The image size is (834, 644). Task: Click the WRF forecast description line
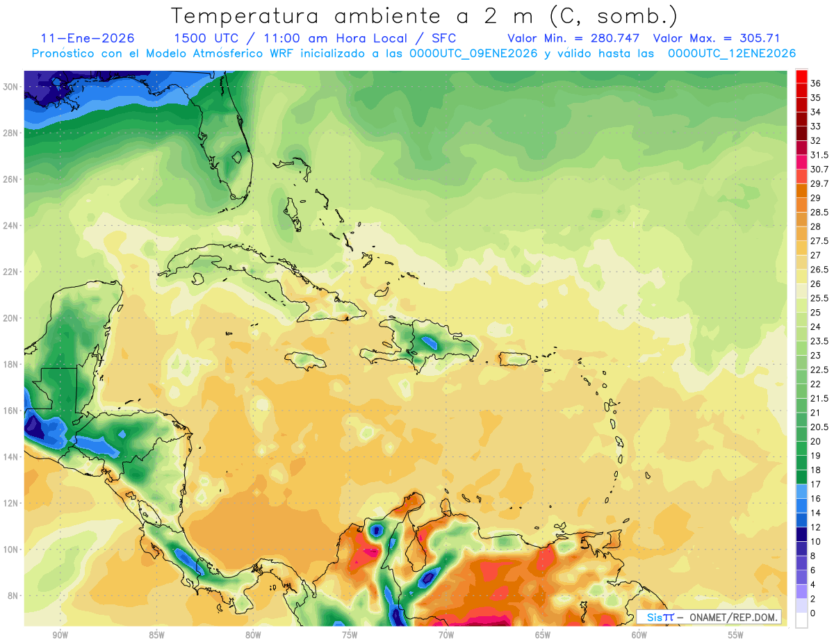coord(414,53)
